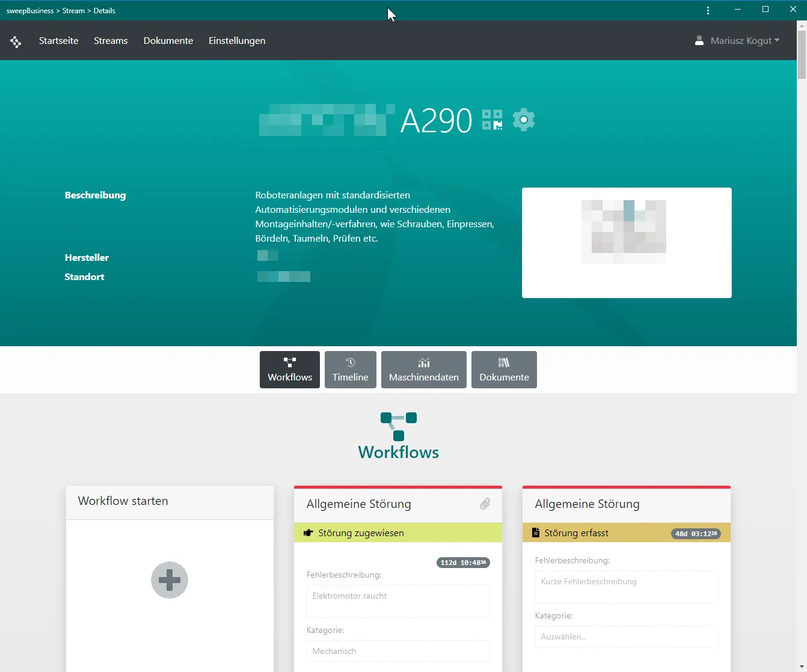807x672 pixels.
Task: Open the Kategorie 'Auswählen...' dropdown
Action: coord(626,637)
